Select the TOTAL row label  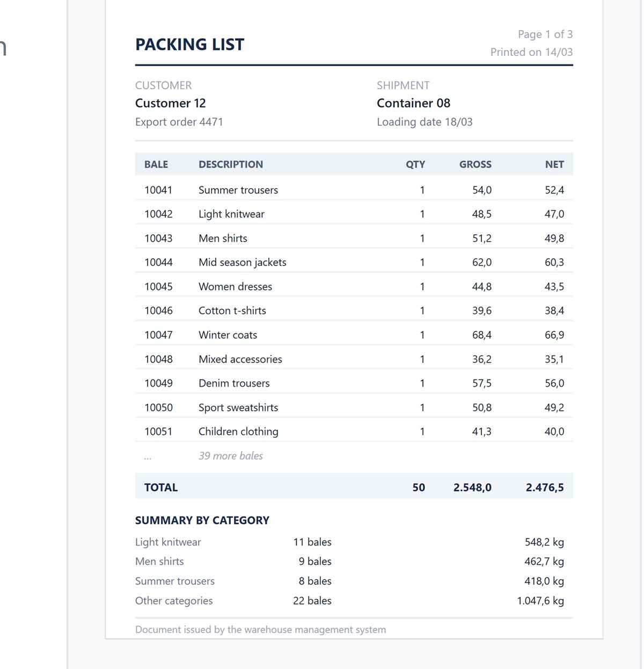click(161, 488)
